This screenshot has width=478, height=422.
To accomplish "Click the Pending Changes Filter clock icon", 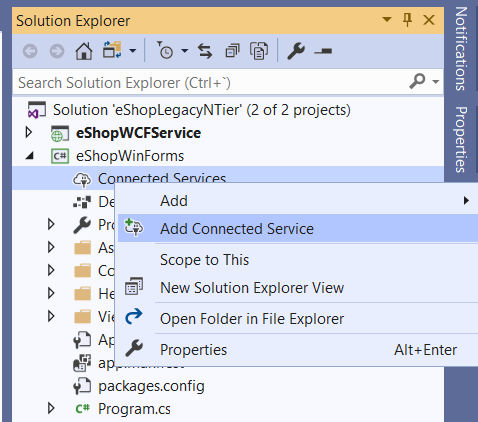I will (x=165, y=50).
